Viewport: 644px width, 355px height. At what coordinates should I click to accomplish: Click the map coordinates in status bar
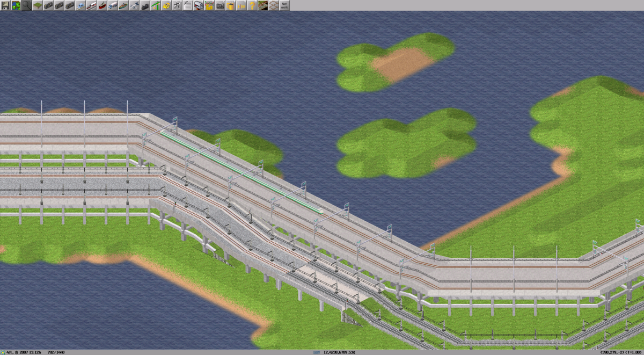[x=620, y=352]
